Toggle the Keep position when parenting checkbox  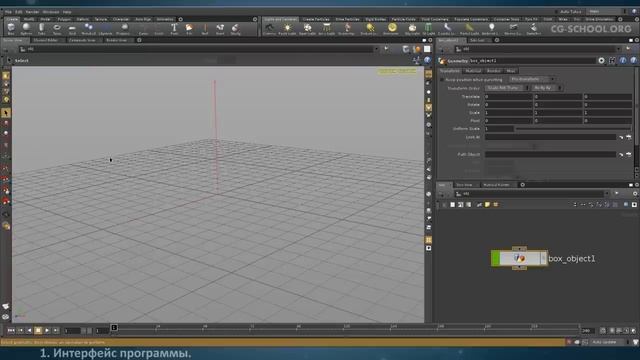(x=442, y=80)
